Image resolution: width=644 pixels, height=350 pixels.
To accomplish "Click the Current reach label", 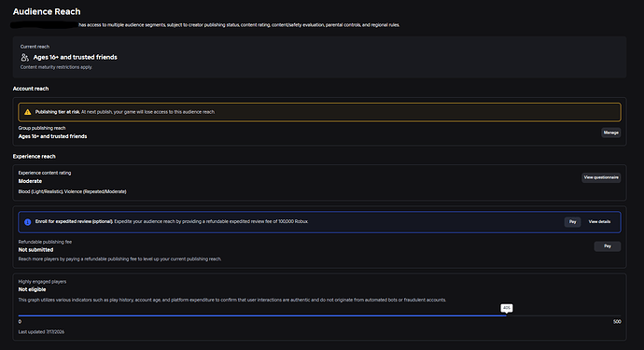I will pos(35,47).
